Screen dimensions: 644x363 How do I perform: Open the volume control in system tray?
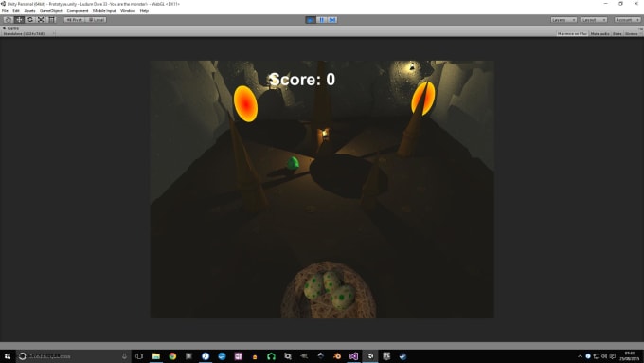tap(604, 356)
